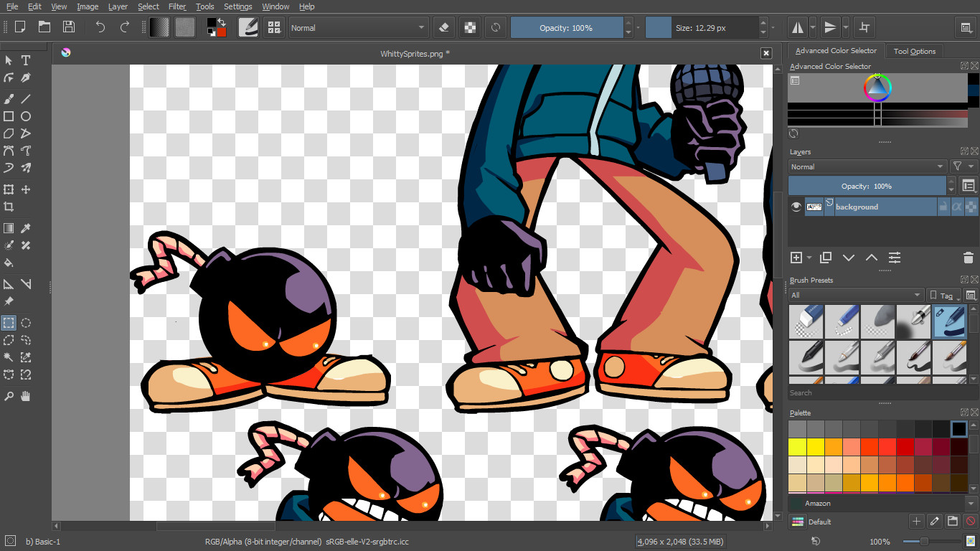980x551 pixels.
Task: Select the Line tool
Action: (x=26, y=99)
